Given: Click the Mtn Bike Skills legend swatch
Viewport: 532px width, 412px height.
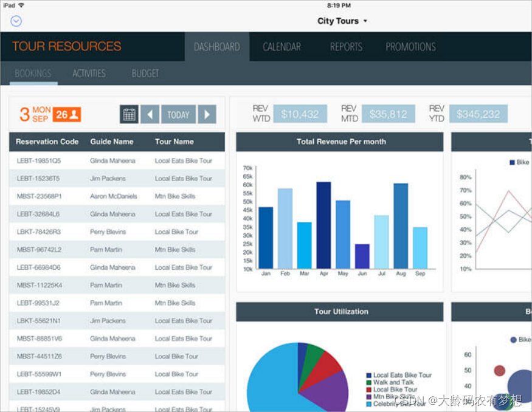Looking at the screenshot, I should pyautogui.click(x=369, y=397).
